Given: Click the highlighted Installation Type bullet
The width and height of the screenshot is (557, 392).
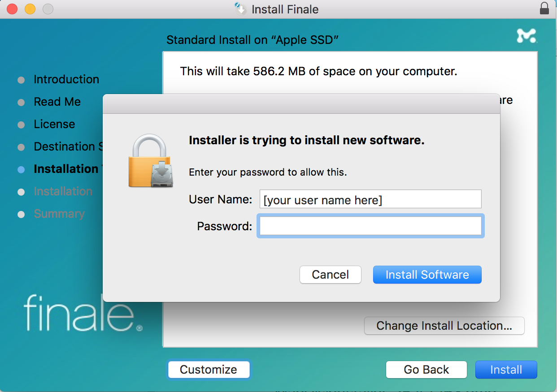Looking at the screenshot, I should coord(21,170).
